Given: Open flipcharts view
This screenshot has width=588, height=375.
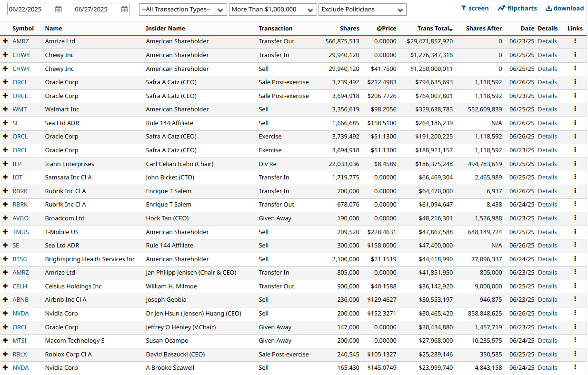Looking at the screenshot, I should click(517, 8).
